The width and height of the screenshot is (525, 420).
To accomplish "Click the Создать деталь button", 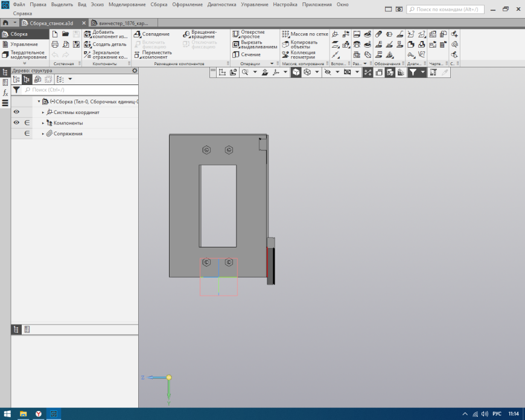I will coord(109,44).
